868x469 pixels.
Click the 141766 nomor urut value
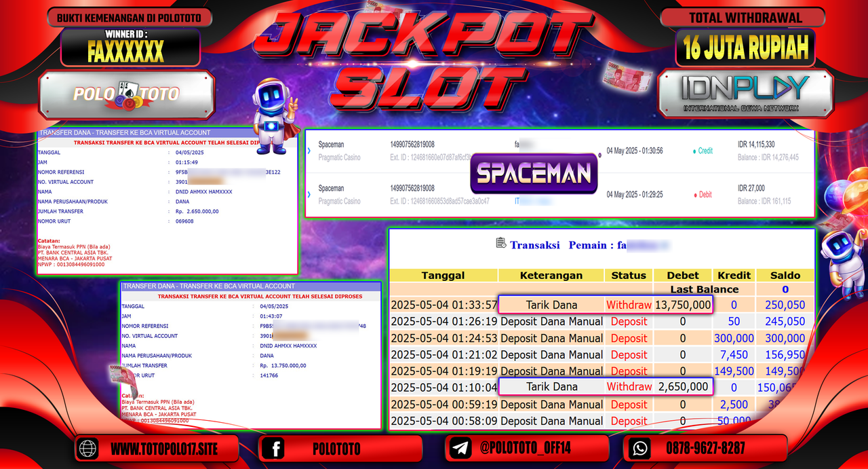pyautogui.click(x=268, y=375)
